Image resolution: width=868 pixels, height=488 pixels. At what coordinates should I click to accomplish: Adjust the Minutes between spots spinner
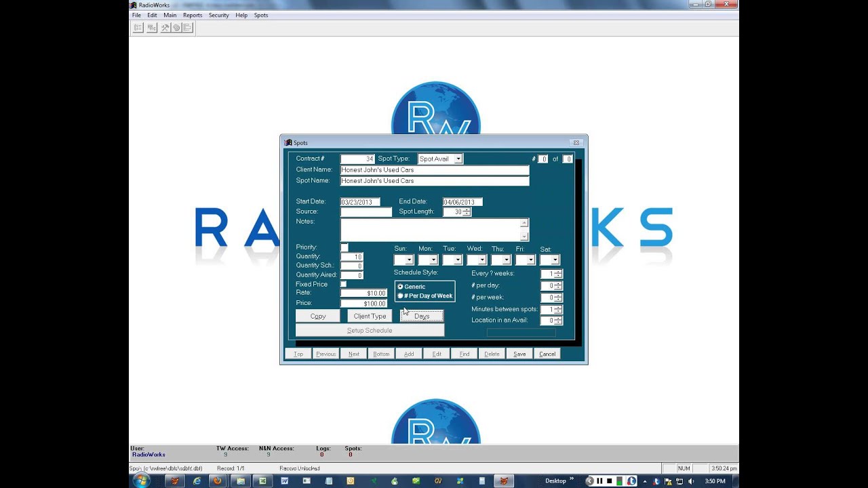click(x=558, y=310)
